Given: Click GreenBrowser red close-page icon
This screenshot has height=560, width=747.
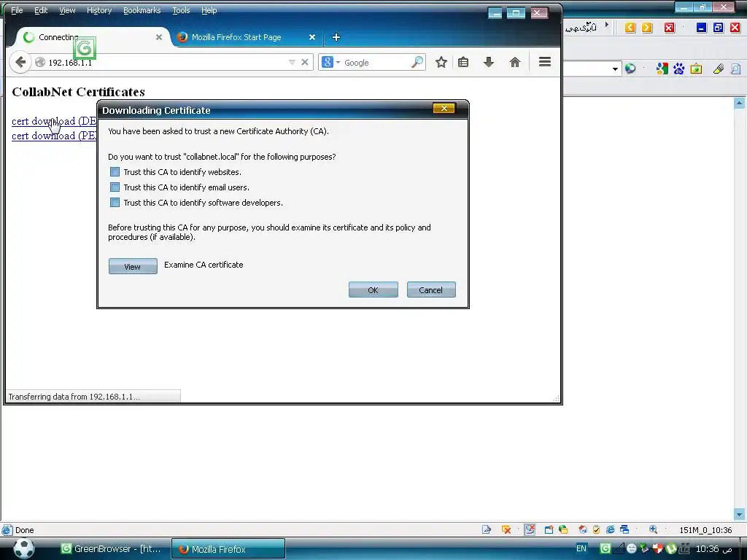Looking at the screenshot, I should (670, 28).
